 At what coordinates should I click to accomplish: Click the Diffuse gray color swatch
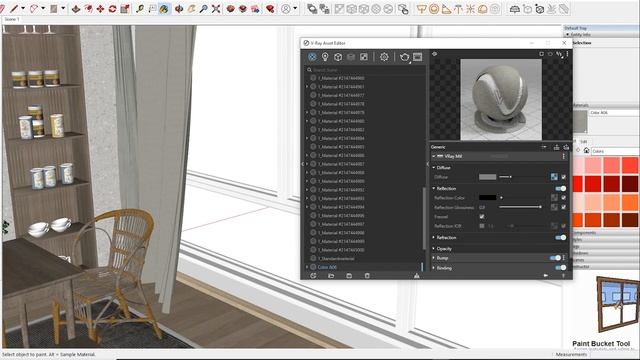coord(487,177)
